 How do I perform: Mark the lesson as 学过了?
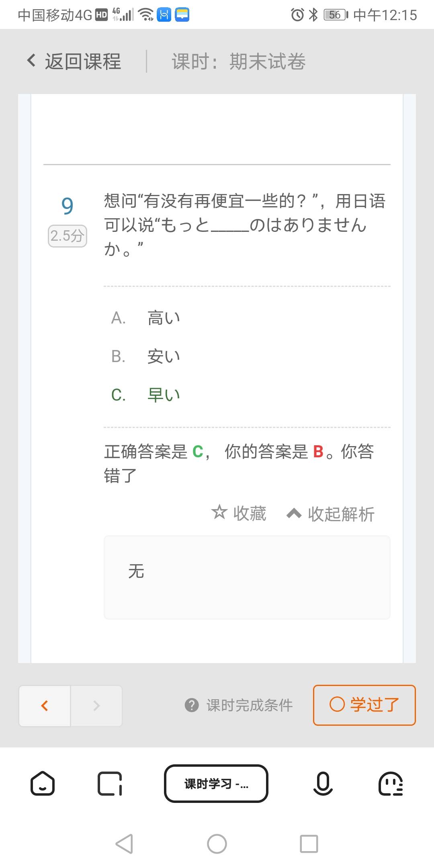pos(364,705)
